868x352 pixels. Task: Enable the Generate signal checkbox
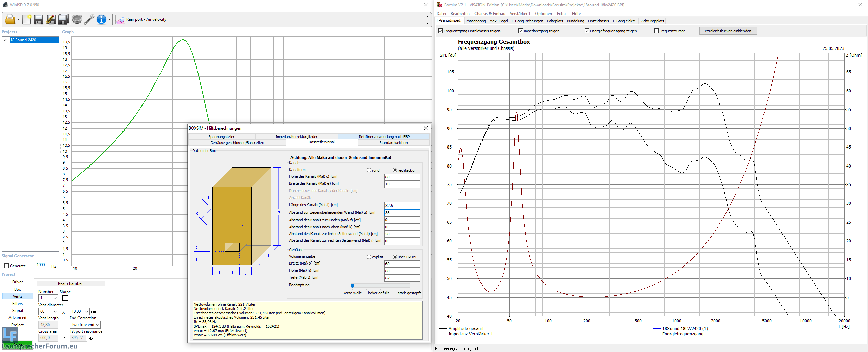(x=6, y=266)
